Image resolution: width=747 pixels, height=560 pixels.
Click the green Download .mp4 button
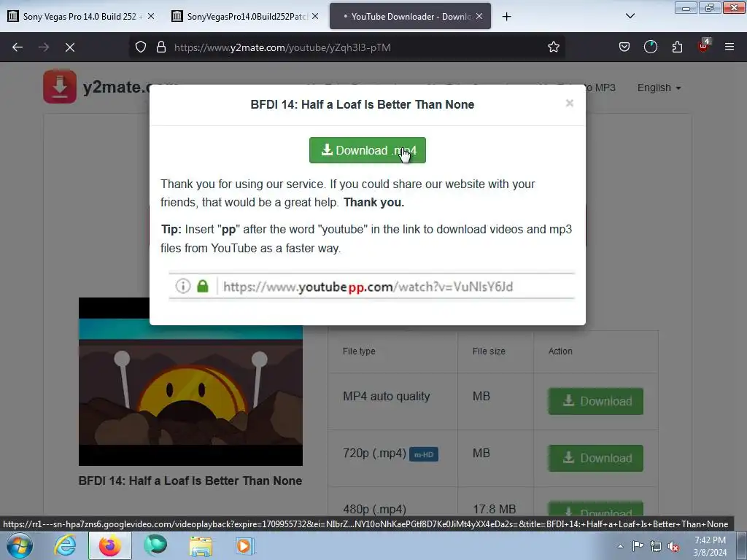368,150
